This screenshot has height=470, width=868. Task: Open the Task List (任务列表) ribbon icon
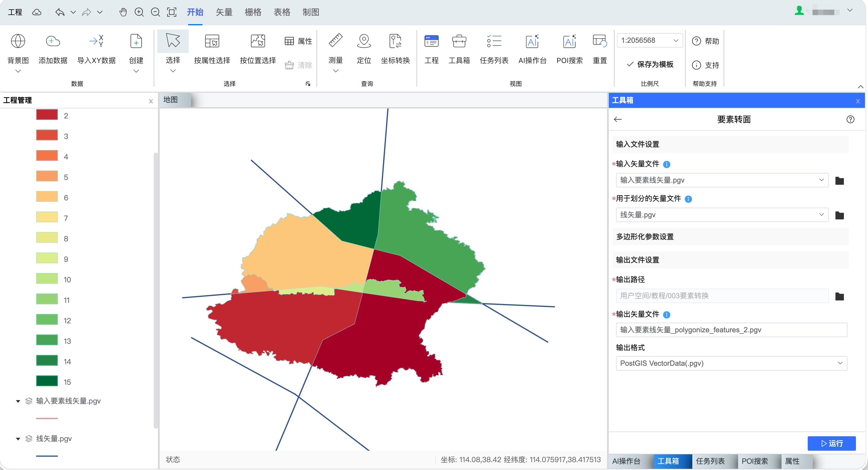494,42
